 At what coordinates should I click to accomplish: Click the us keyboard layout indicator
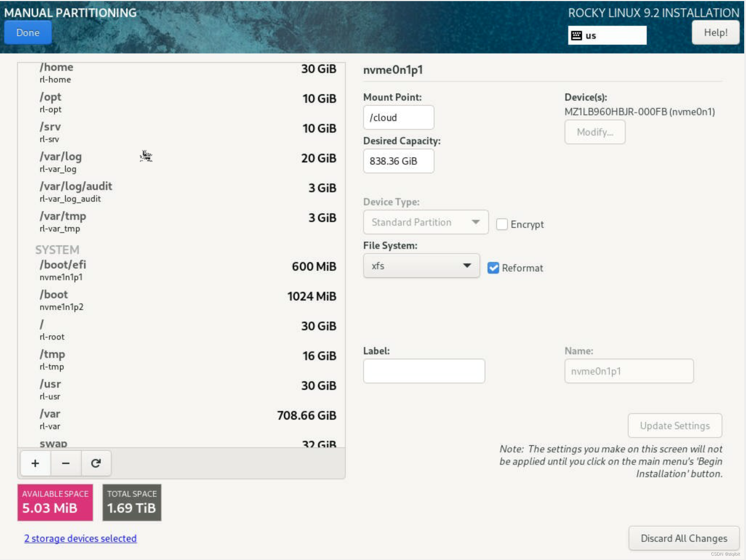click(607, 35)
